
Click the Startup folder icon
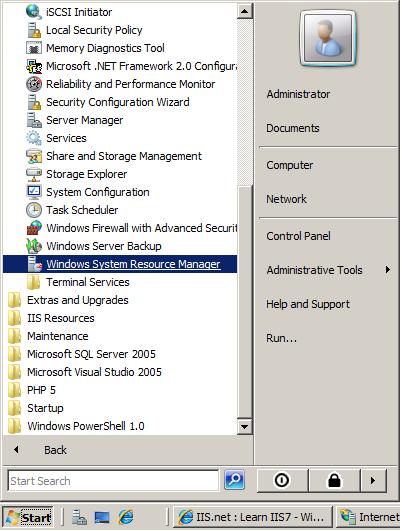click(15, 408)
